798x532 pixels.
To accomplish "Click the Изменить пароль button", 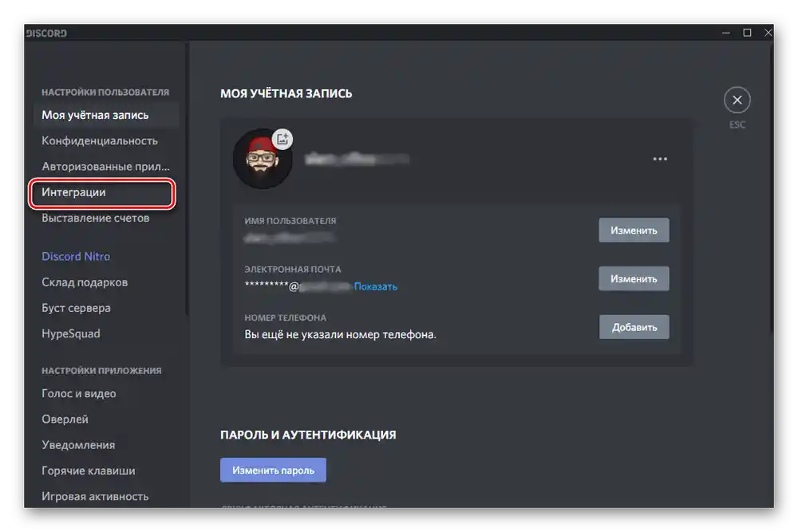I will coord(273,471).
